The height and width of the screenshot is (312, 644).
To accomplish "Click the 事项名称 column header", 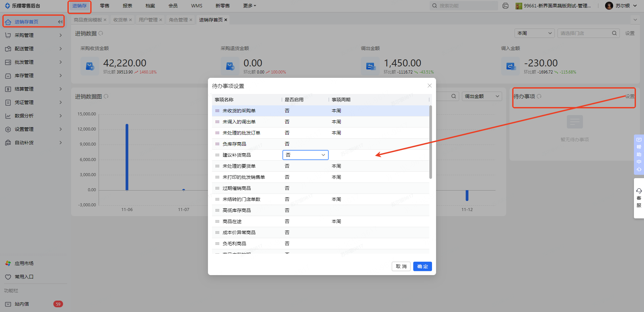I will (224, 100).
